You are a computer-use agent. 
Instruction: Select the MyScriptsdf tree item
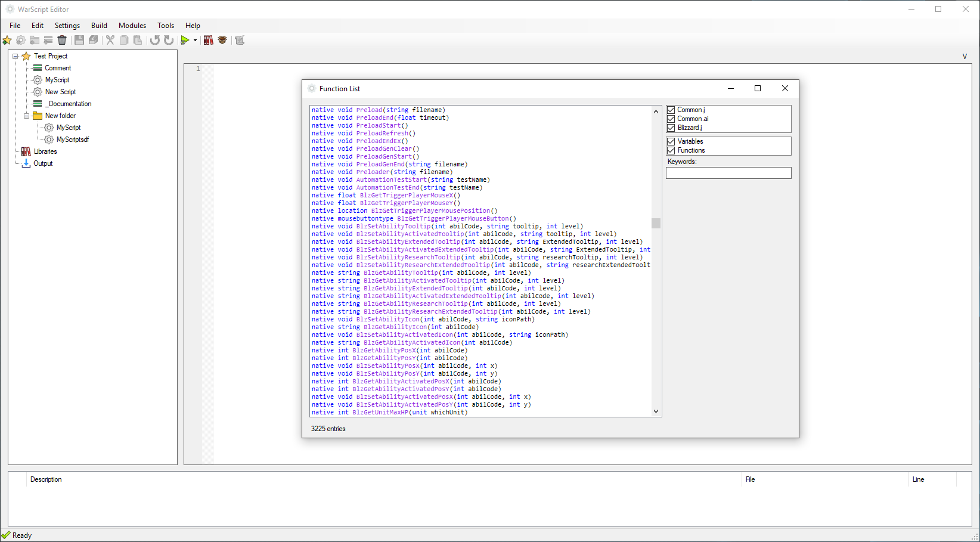(x=73, y=140)
